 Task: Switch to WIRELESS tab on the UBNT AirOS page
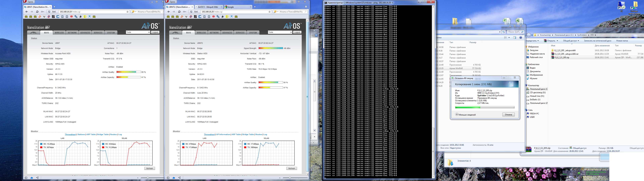click(x=59, y=33)
